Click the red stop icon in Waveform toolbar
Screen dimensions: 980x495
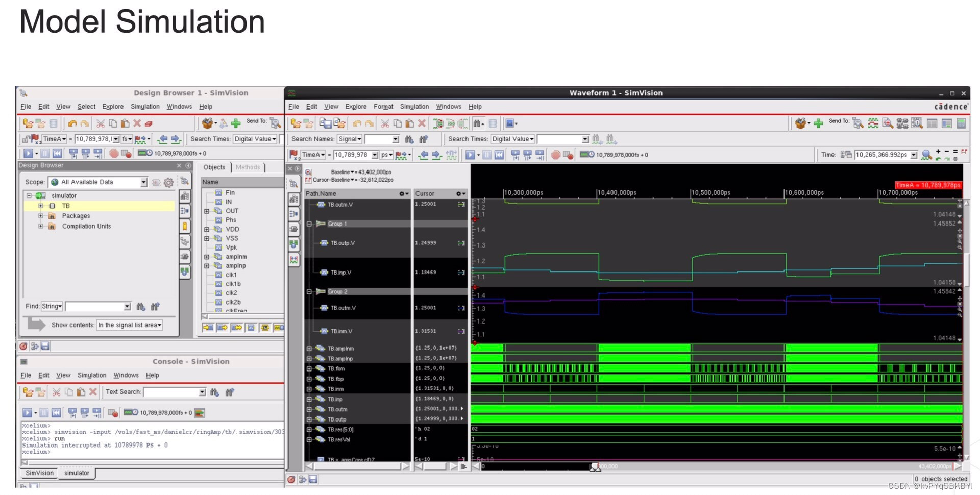[x=556, y=155]
